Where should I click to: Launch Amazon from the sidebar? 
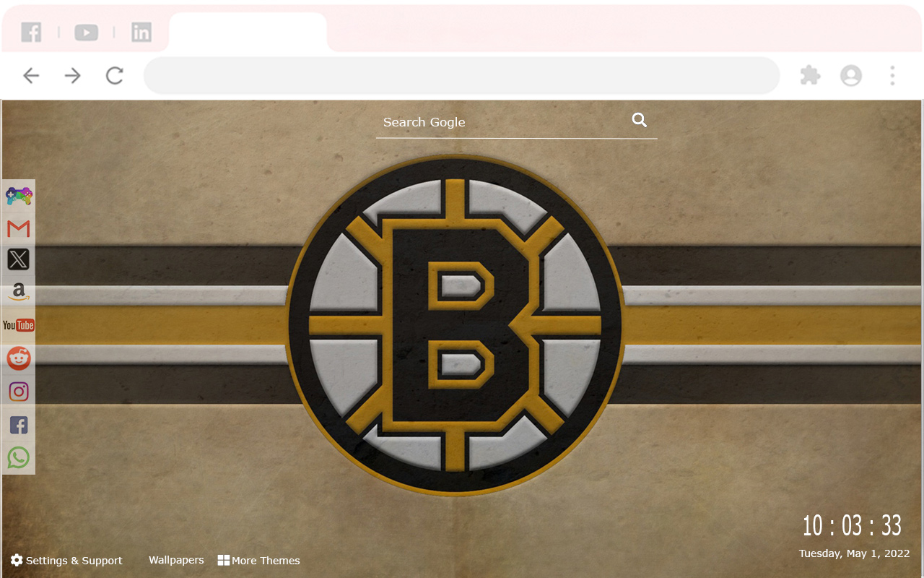click(18, 293)
